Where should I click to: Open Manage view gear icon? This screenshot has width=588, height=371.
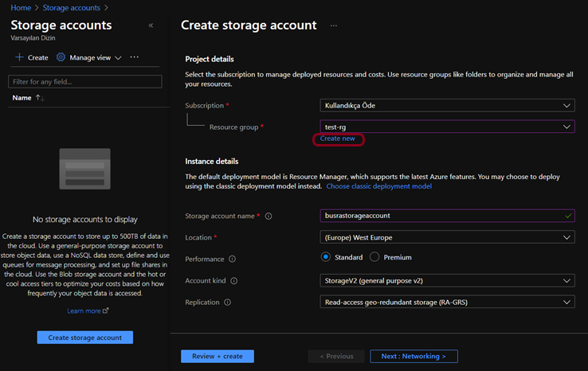click(61, 57)
